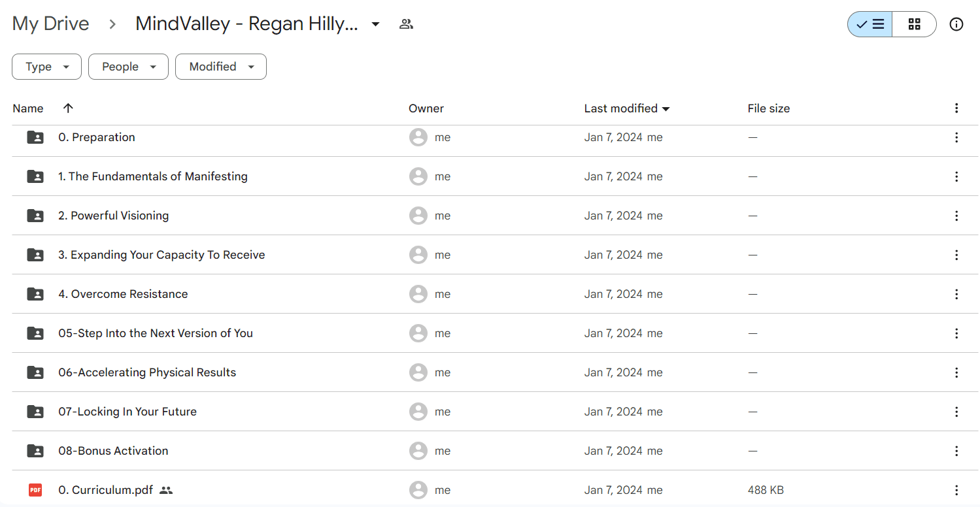Click folder icon for 05-Step Into the Next Version
This screenshot has height=507, width=980.
point(35,333)
